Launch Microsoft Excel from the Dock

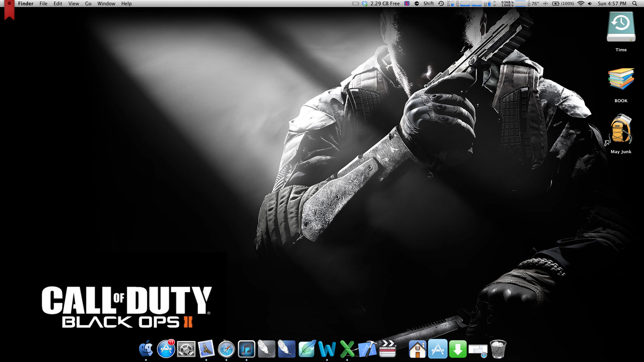tap(347, 349)
